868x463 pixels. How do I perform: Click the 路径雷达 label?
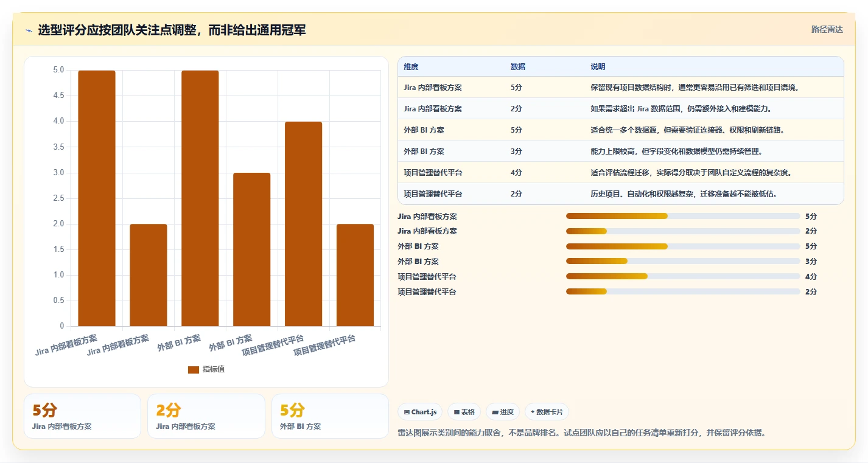click(827, 29)
